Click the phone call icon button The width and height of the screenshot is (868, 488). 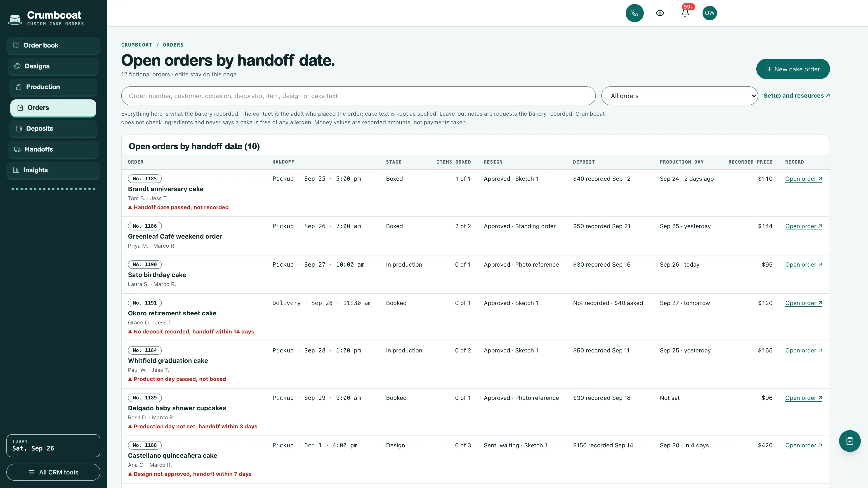634,13
